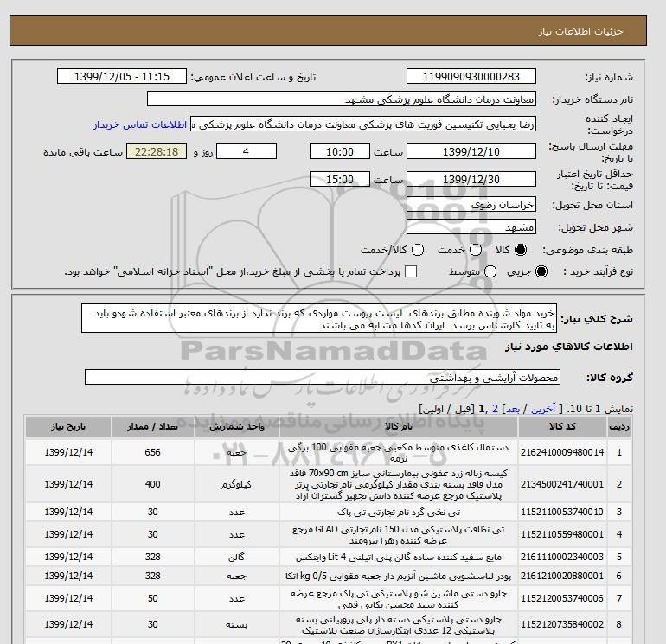Image resolution: width=666 pixels, height=644 pixels.
Task: Go to آخرین page link
Action: [543, 409]
